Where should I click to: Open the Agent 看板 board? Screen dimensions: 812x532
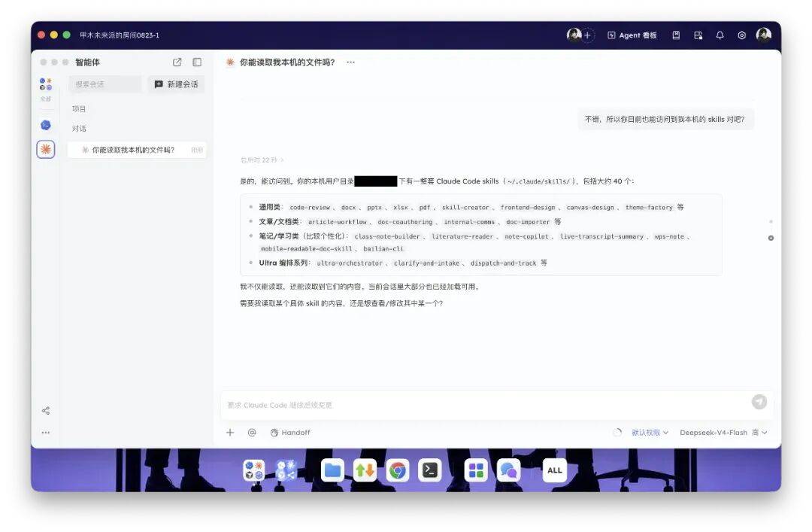(632, 35)
